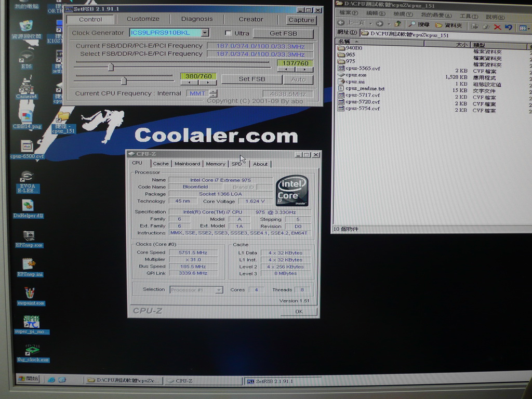This screenshot has height=399, width=532.
Task: Open the SPD tab in CPU-Z
Action: [x=236, y=164]
